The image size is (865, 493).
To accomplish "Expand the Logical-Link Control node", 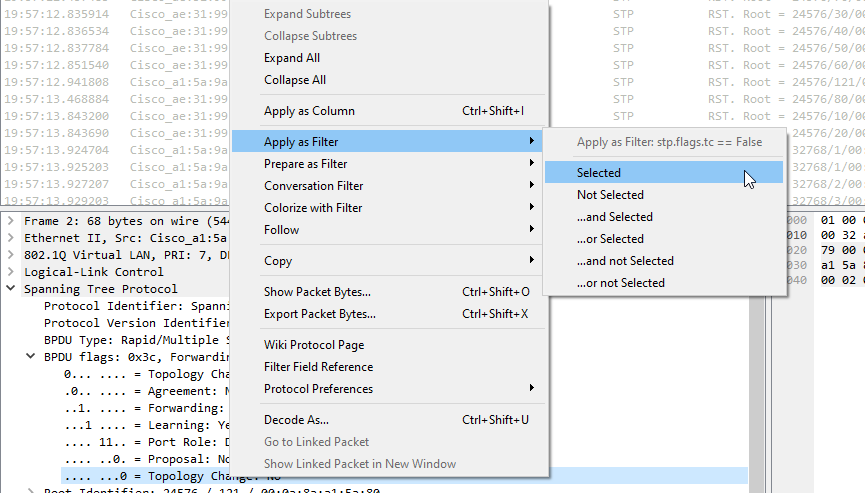I will (x=10, y=272).
